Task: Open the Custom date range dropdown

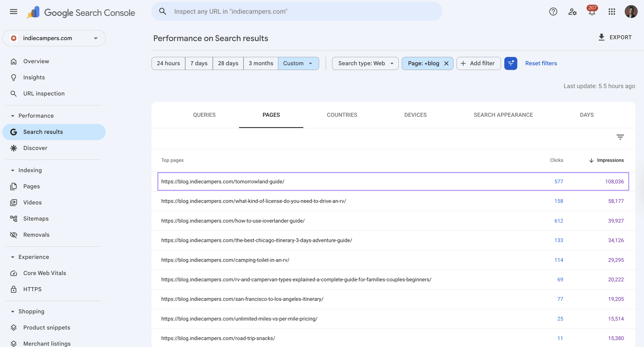Action: click(298, 63)
